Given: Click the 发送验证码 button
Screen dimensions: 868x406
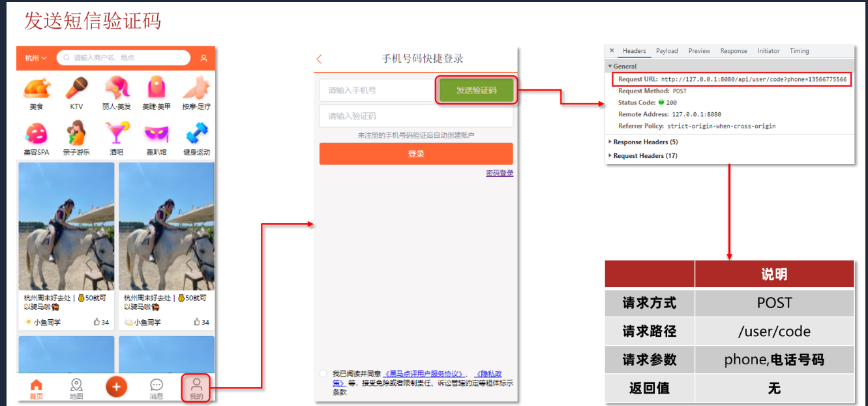Looking at the screenshot, I should [476, 90].
